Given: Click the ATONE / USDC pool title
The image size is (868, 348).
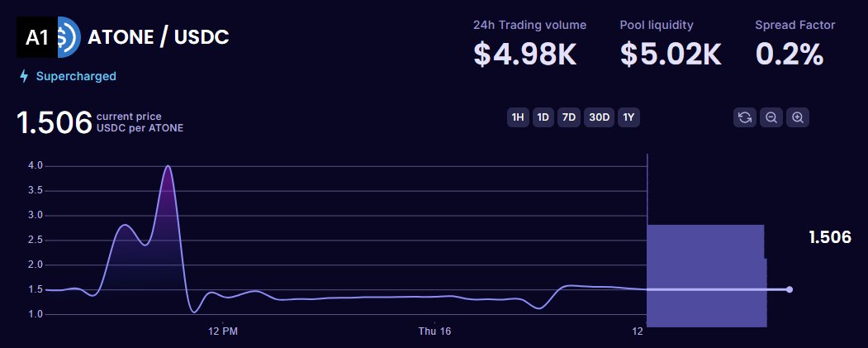Looking at the screenshot, I should (x=159, y=37).
